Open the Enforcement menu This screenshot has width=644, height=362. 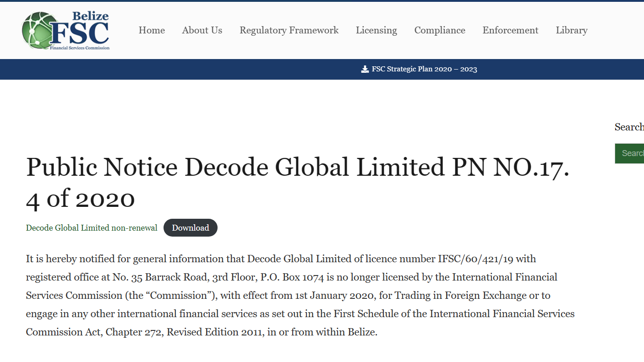510,30
